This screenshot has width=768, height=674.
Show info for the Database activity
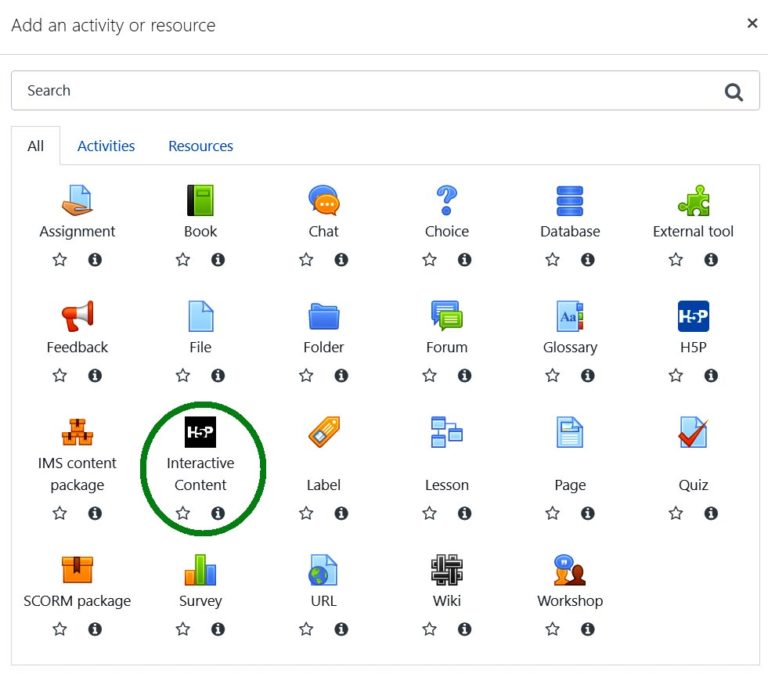coord(588,260)
